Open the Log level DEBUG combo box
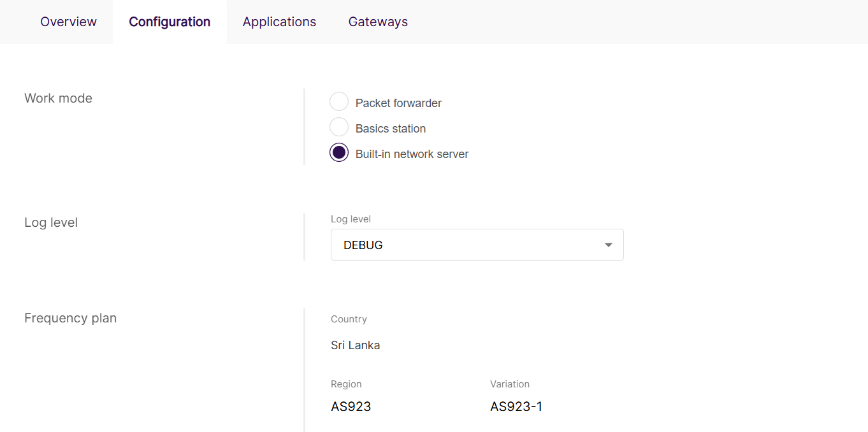 click(x=465, y=245)
